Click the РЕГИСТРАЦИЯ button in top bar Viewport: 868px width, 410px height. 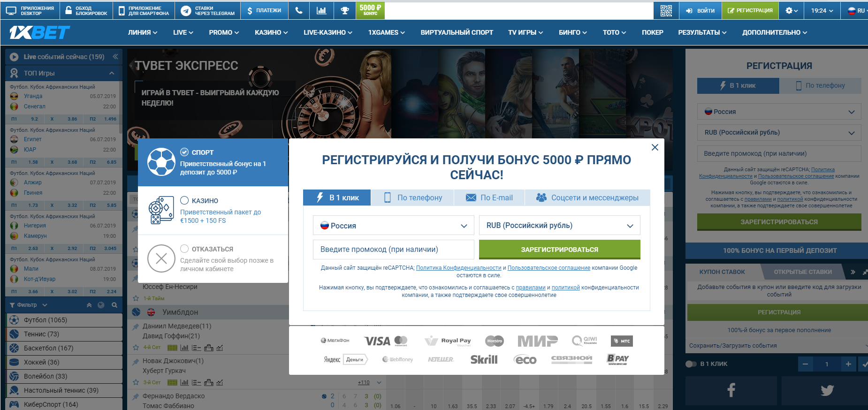[x=750, y=10]
